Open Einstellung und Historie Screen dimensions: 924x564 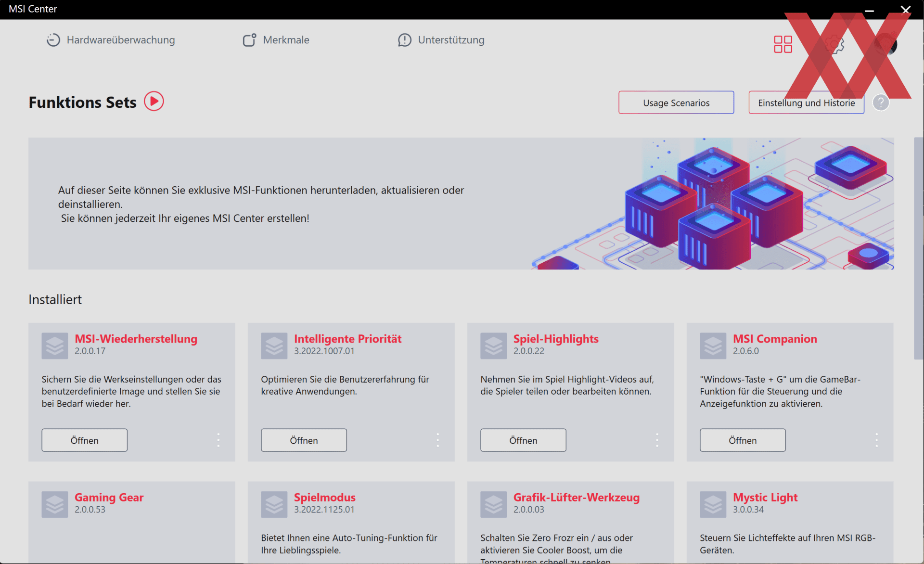[807, 103]
